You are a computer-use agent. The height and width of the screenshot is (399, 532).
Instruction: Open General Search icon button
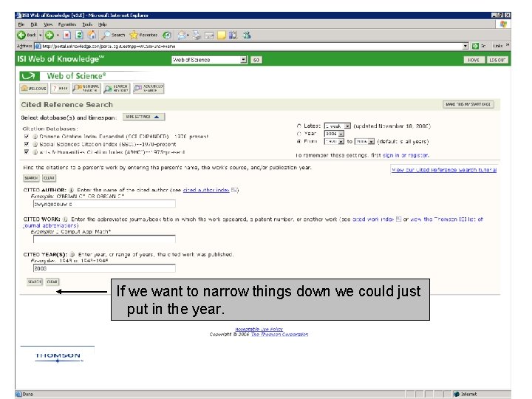86,88
